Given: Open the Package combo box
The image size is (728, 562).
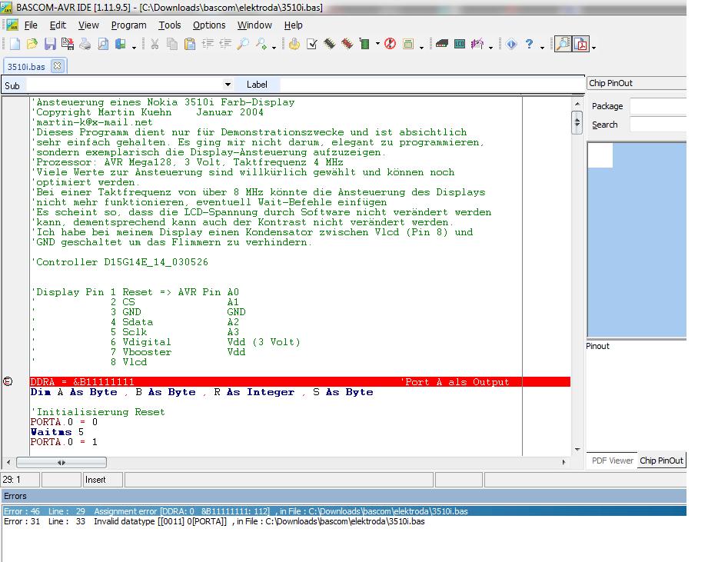Looking at the screenshot, I should coord(657,106).
